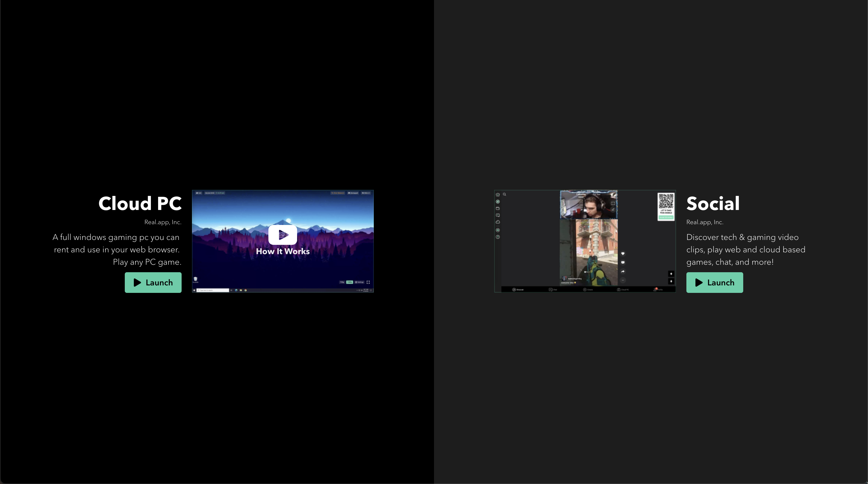Viewport: 868px width, 484px height.
Task: Click the comment bubble icon beside the video clip
Action: pos(623,262)
